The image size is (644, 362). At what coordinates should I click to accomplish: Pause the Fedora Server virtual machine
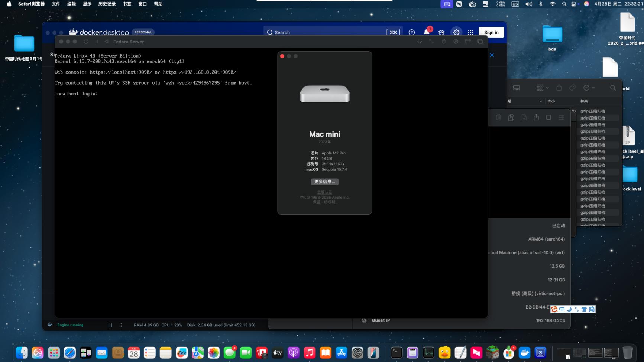click(97, 42)
